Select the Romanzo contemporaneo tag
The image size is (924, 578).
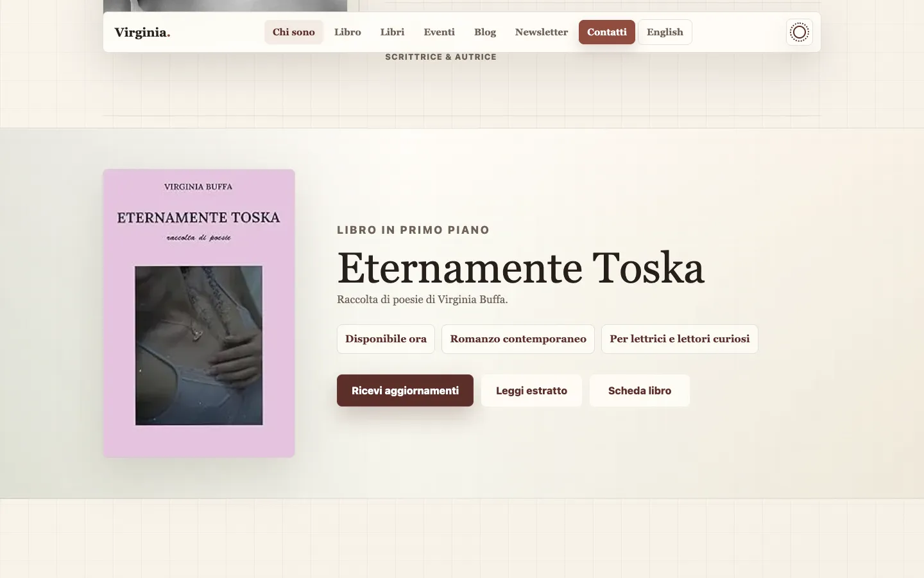pos(518,339)
